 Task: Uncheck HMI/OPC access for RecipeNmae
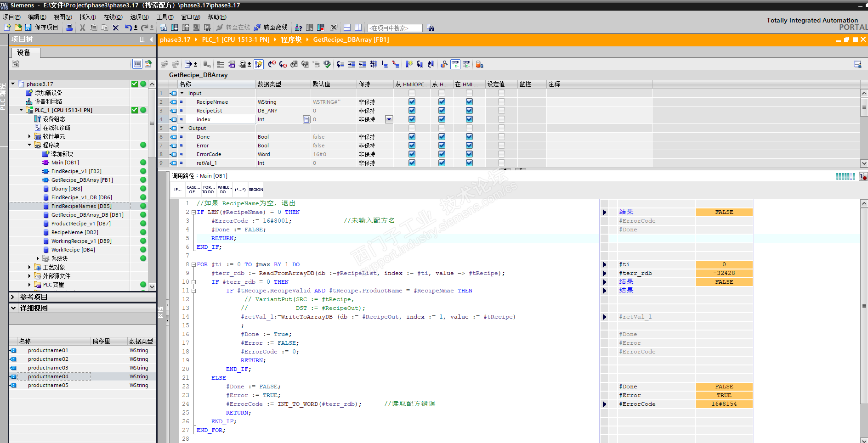coord(412,102)
